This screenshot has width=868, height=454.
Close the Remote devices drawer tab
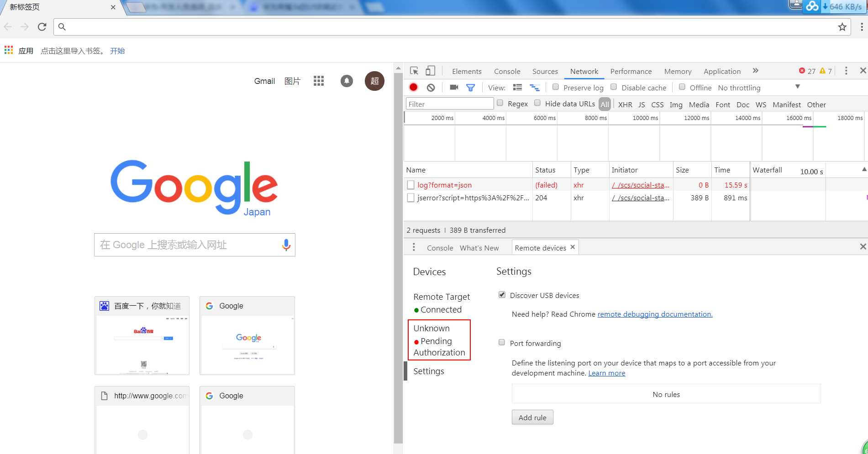pyautogui.click(x=573, y=247)
